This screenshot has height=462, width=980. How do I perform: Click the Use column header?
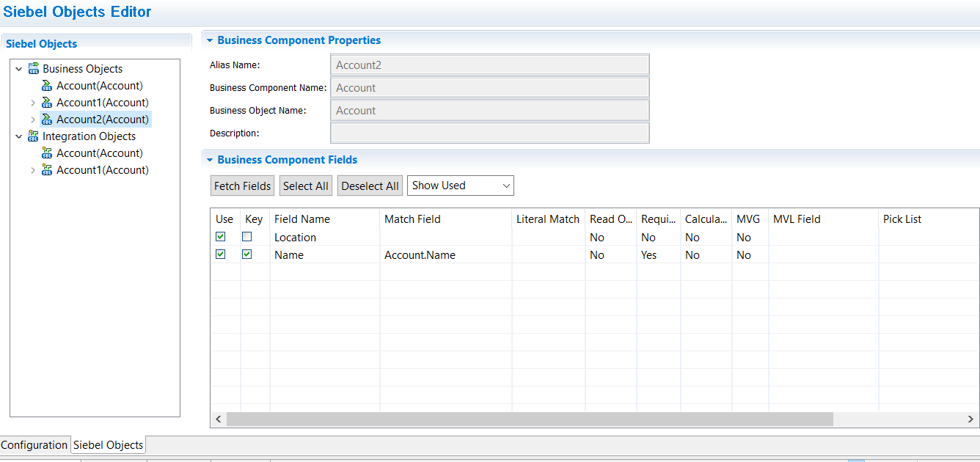pos(225,219)
